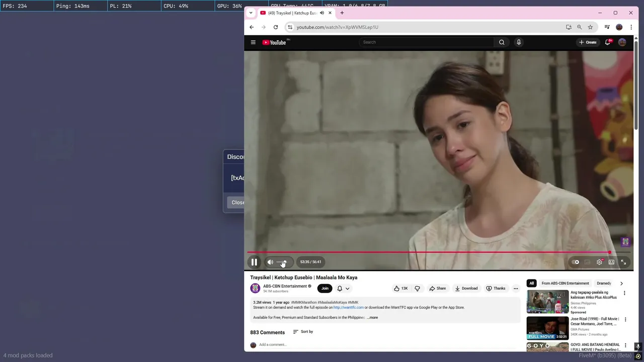644x362 pixels.
Task: Open Chrome tab search dropdown
Action: (251, 13)
